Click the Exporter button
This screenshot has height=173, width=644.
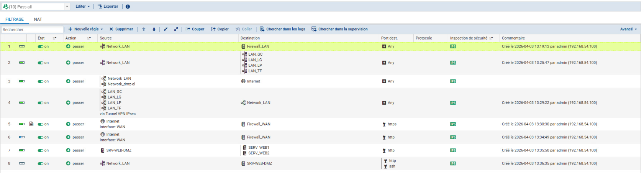click(x=108, y=7)
